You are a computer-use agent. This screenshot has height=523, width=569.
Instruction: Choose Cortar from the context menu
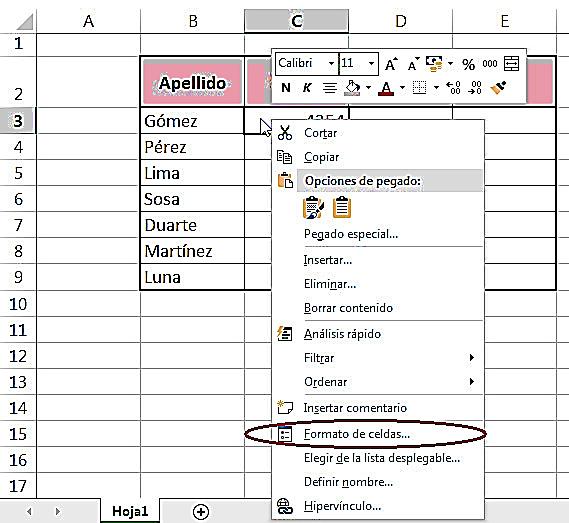[378, 133]
